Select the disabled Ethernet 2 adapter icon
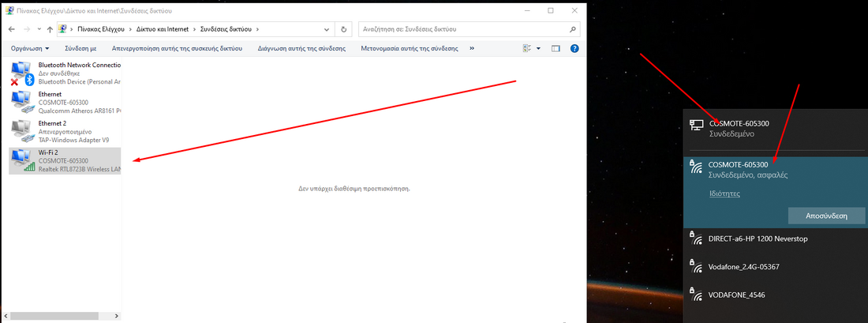Screen dimensions: 868x323 pos(22,130)
